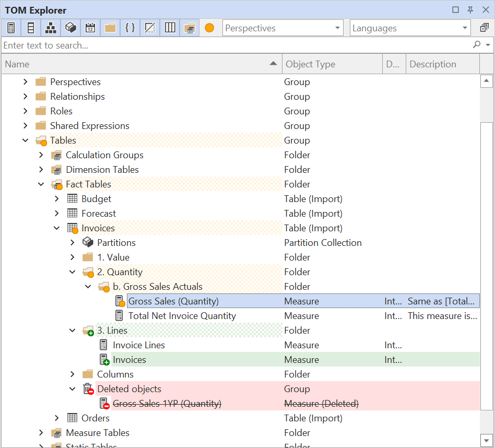
Task: Click the added Invoices measure icon
Action: point(104,360)
